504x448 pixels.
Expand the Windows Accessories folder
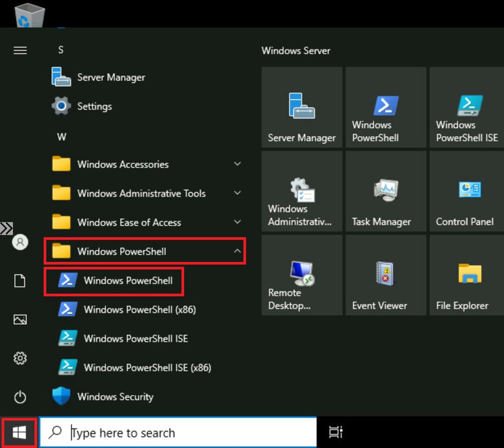point(122,164)
